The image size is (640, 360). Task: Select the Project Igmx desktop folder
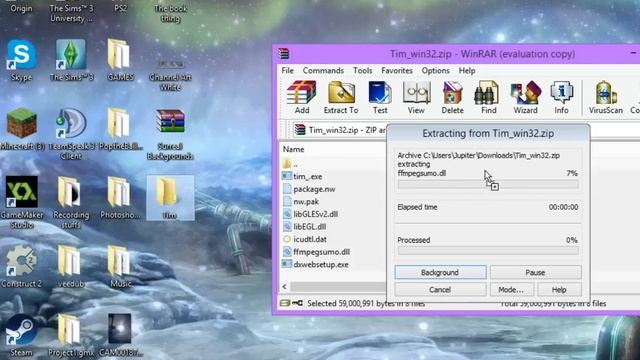click(71, 336)
